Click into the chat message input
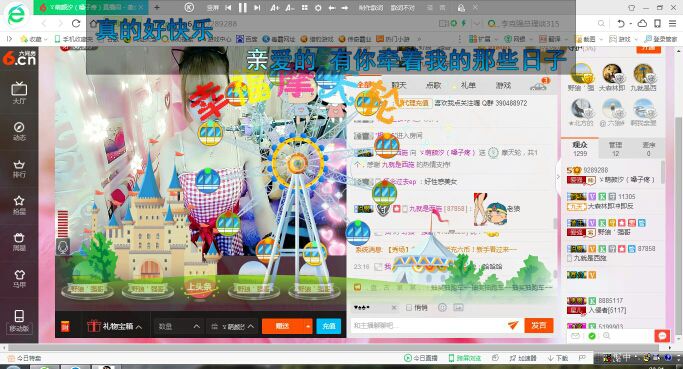Screen dimensions: 683x369 (x=429, y=325)
